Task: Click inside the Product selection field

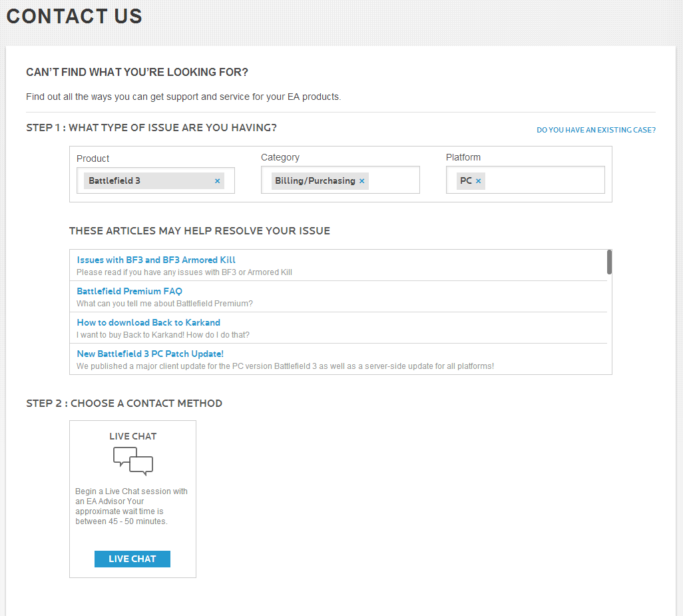Action: [x=229, y=181]
